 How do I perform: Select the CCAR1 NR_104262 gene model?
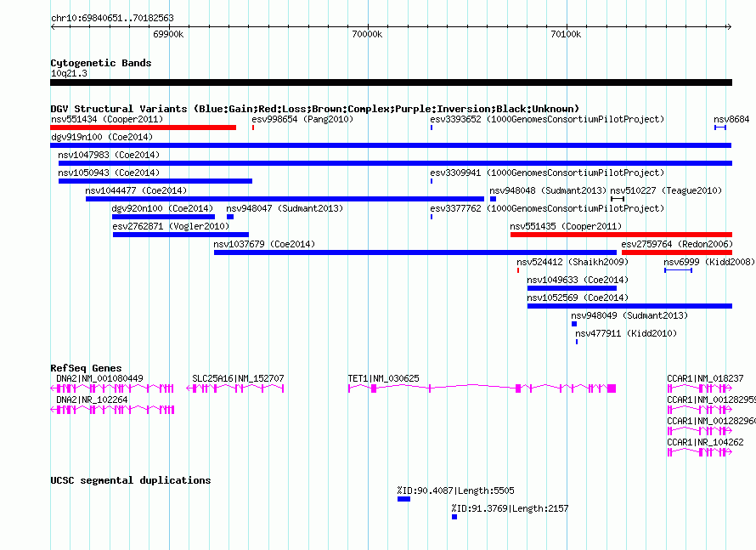[700, 452]
